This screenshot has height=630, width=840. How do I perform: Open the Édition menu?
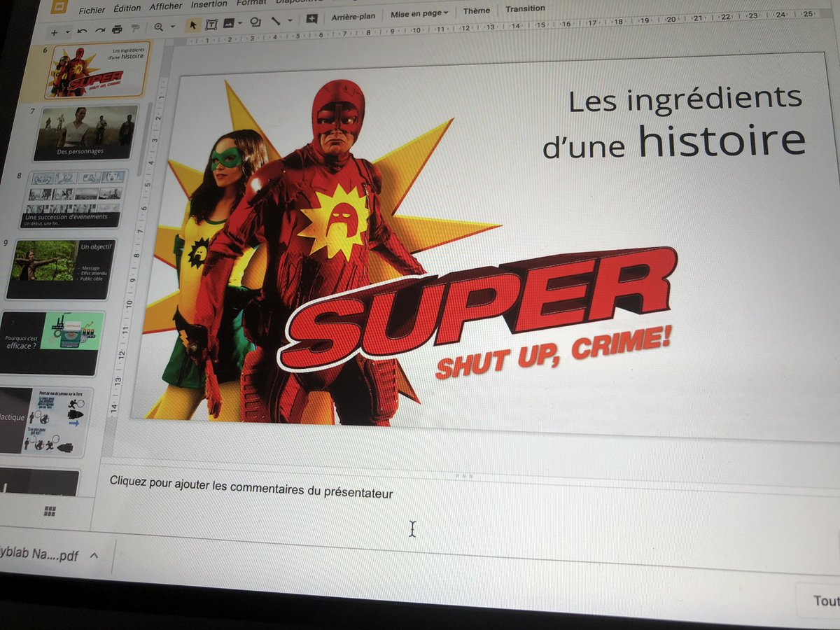(x=127, y=9)
